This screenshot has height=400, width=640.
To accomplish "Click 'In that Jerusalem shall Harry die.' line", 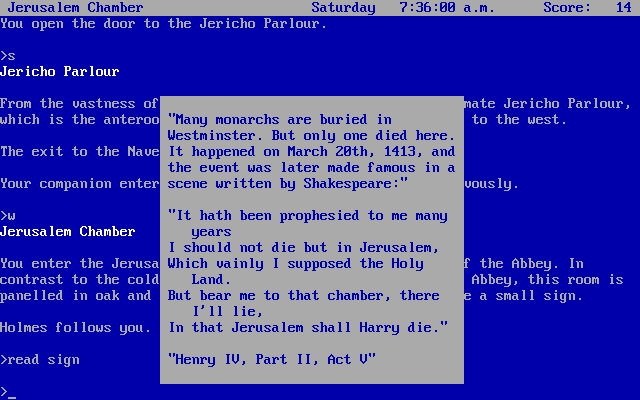I will click(x=308, y=327).
